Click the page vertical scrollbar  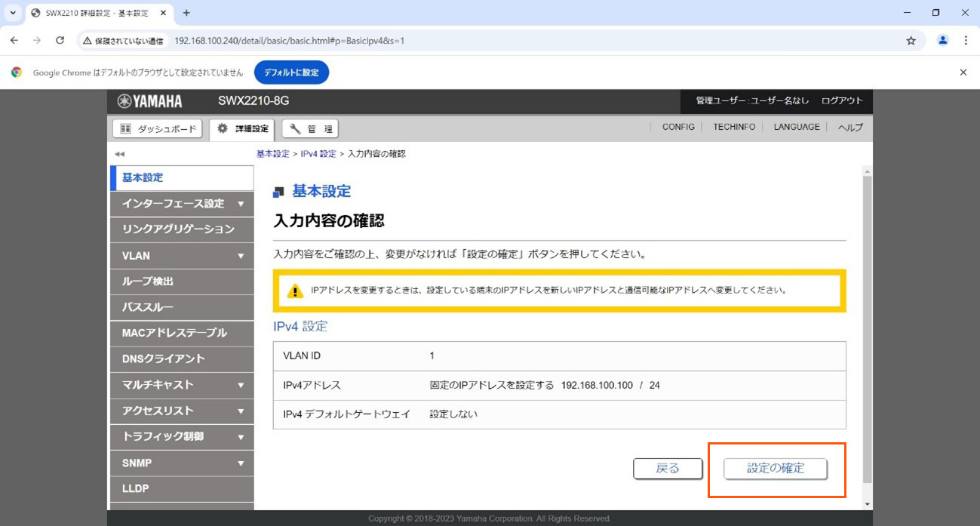(867, 325)
